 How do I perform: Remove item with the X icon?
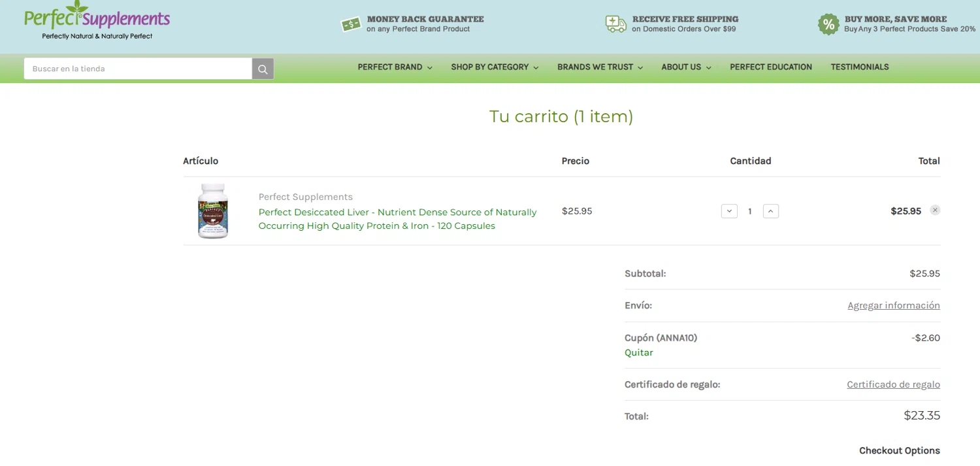pos(935,210)
